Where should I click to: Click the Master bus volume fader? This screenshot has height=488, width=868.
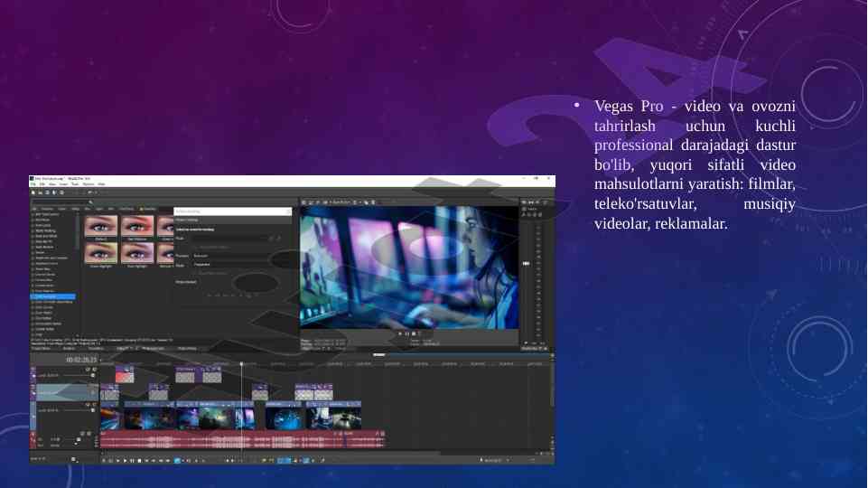coord(526,264)
